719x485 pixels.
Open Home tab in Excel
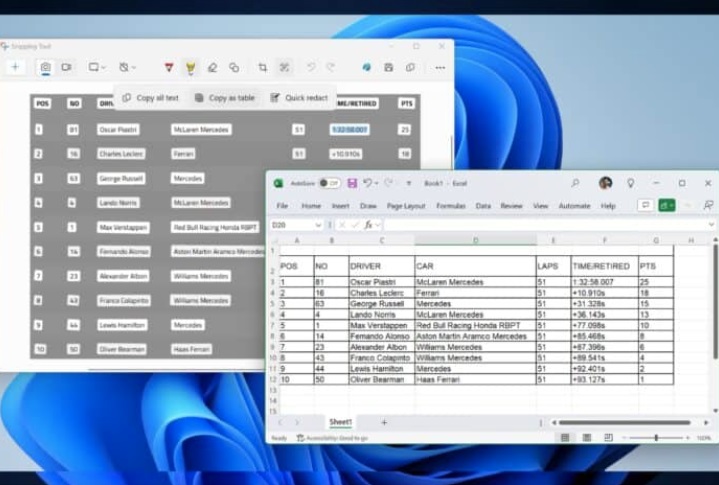tap(311, 206)
